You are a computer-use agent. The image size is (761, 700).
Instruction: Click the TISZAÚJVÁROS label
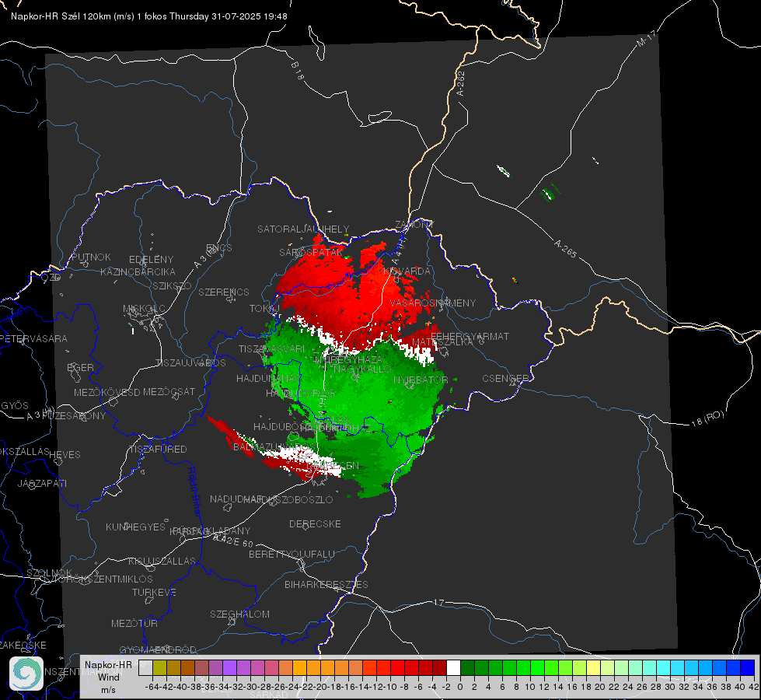click(190, 363)
